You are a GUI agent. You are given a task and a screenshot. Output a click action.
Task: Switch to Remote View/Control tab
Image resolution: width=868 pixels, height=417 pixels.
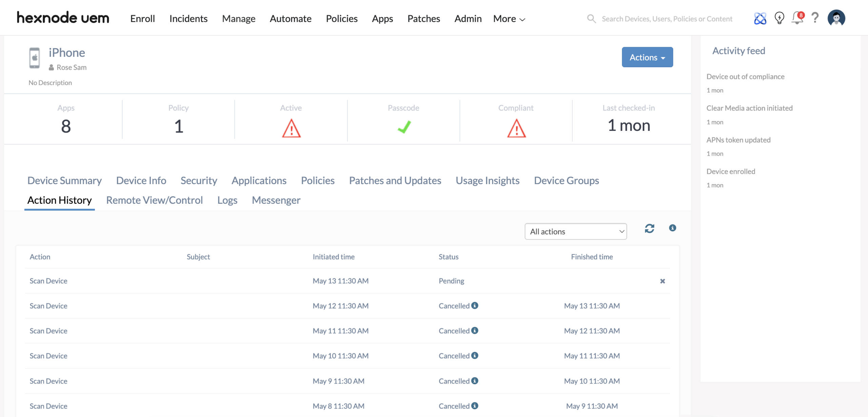tap(154, 200)
